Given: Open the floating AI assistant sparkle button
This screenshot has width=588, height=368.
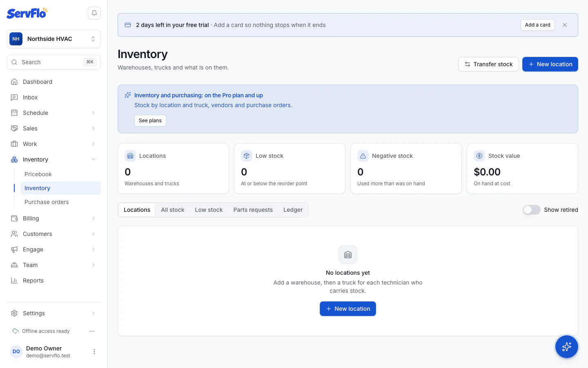Looking at the screenshot, I should [567, 347].
